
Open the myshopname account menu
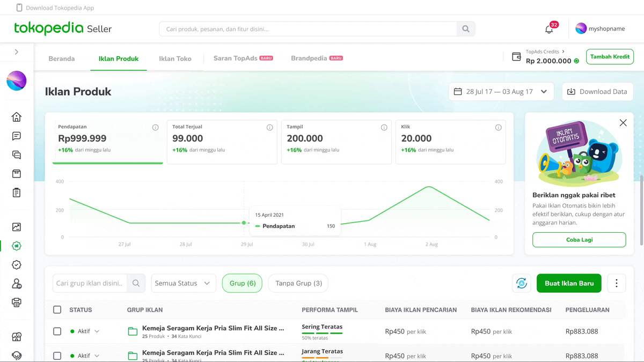point(600,29)
